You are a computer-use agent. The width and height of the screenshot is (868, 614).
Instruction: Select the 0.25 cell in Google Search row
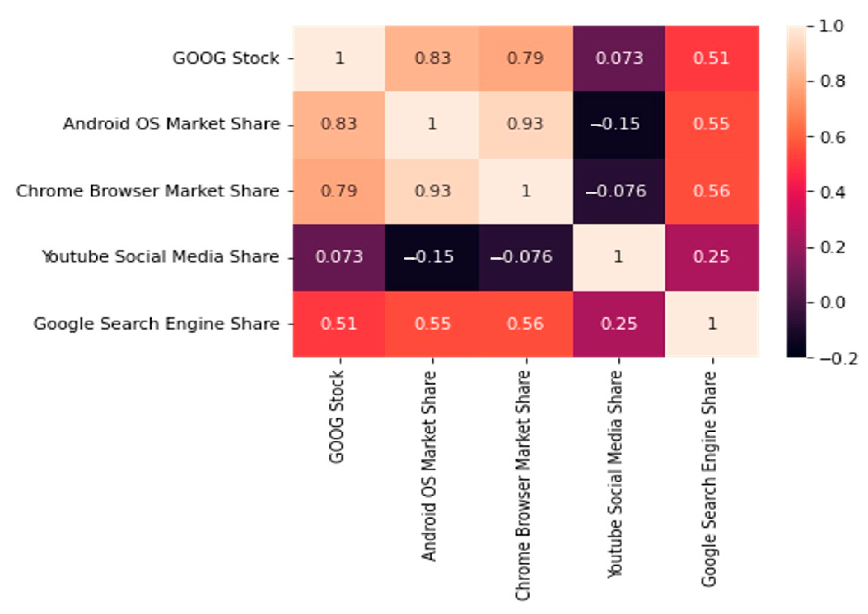pos(619,324)
